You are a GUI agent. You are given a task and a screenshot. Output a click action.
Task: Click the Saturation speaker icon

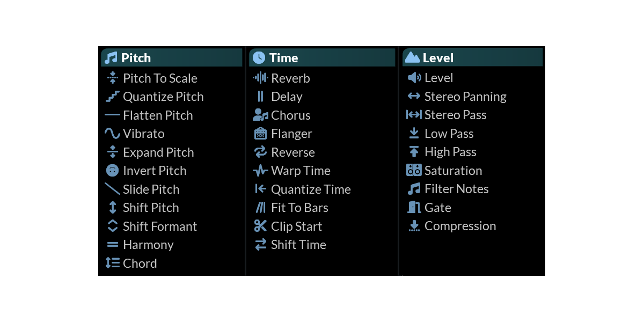pyautogui.click(x=414, y=171)
